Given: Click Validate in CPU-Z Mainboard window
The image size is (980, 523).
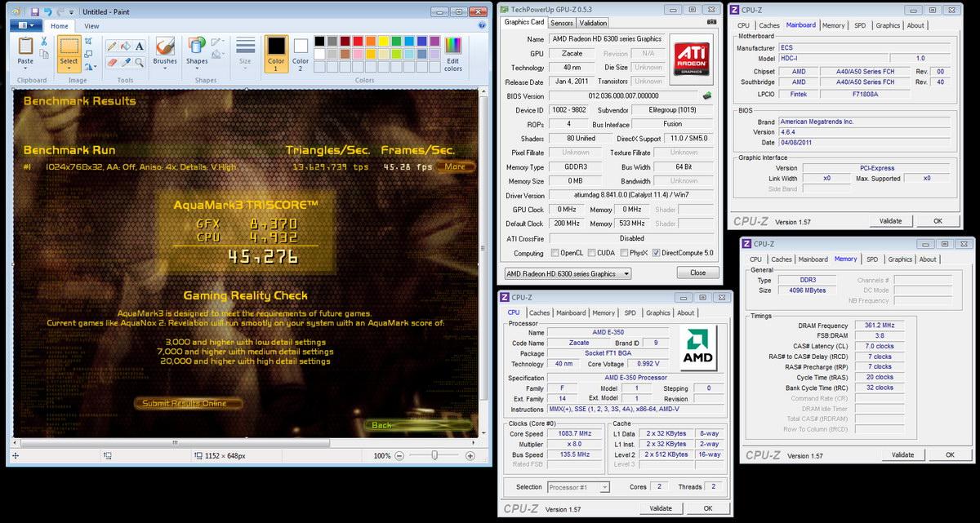Looking at the screenshot, I should 890,221.
